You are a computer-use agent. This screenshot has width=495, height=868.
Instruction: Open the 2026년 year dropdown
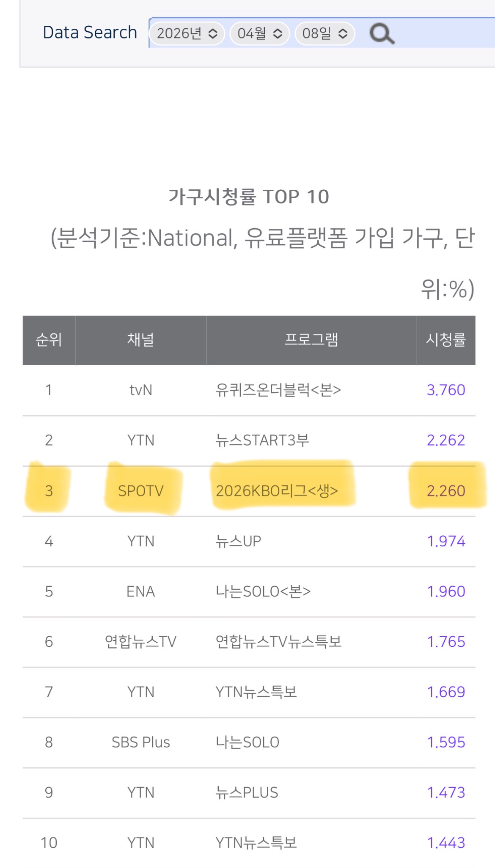[x=187, y=33]
